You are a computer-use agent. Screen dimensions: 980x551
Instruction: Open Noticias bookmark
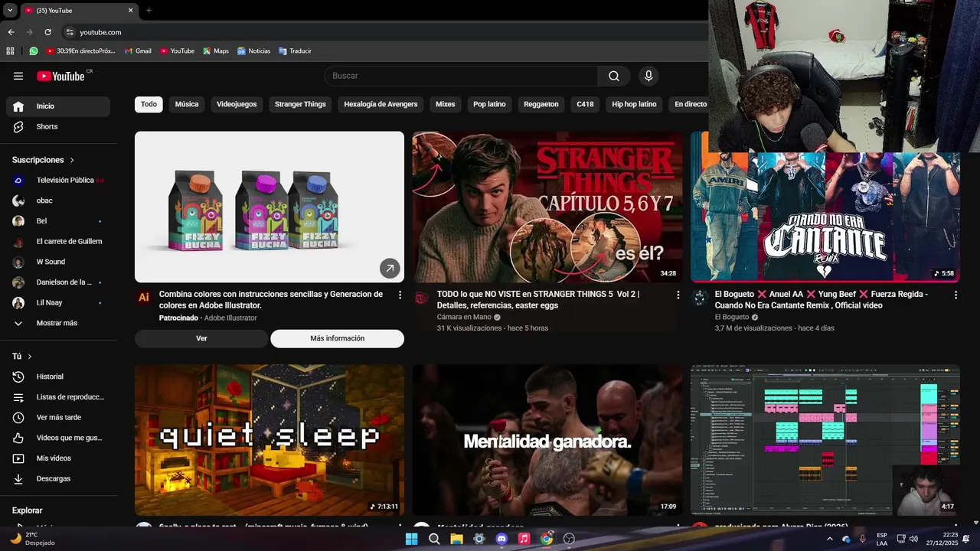tap(253, 51)
